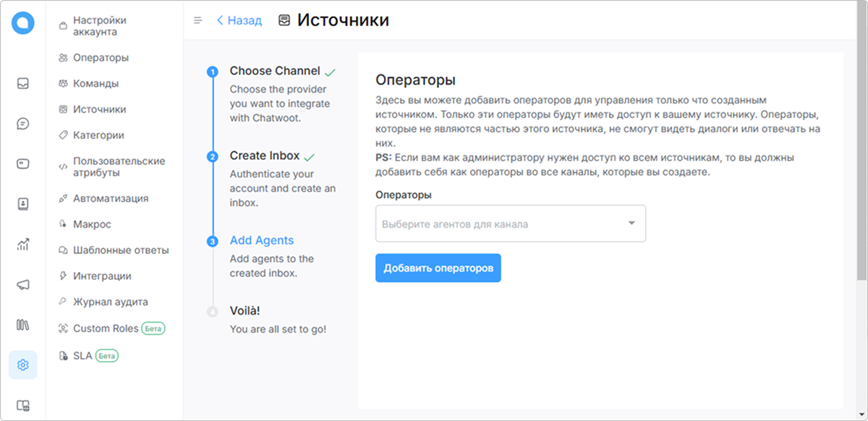Image resolution: width=868 pixels, height=421 pixels.
Task: Click the team icon beside Команды
Action: tap(63, 84)
